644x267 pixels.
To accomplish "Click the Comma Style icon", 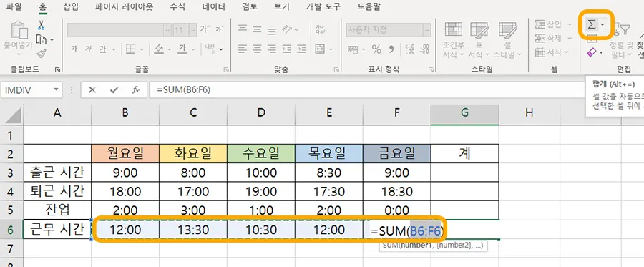I will (391, 49).
